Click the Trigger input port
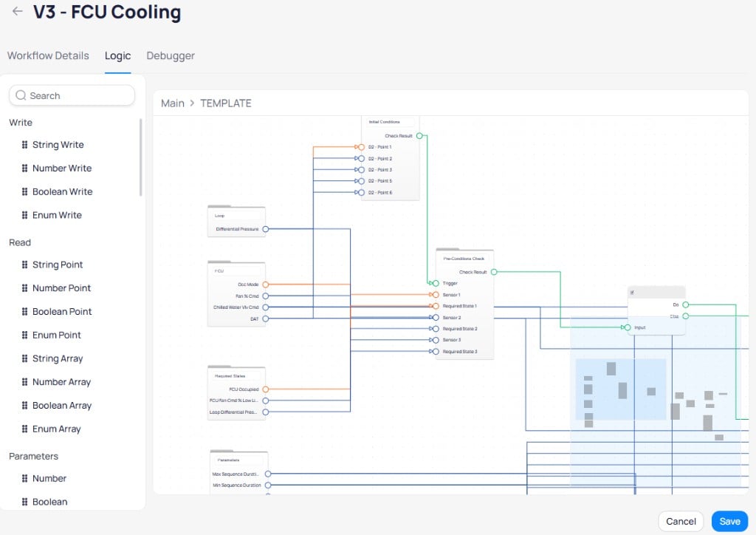 tap(436, 283)
